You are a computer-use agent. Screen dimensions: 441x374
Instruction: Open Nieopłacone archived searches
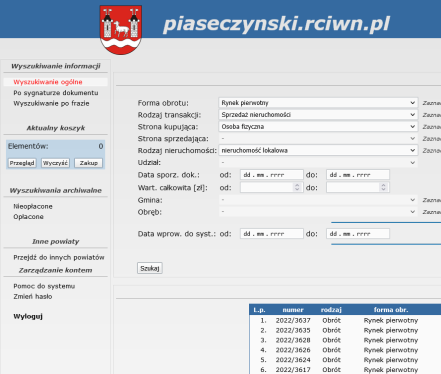pos(33,206)
